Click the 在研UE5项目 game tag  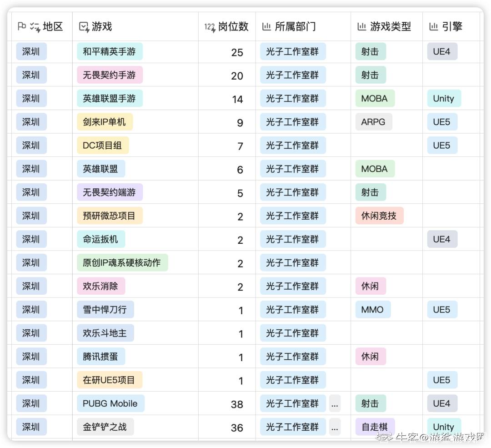click(110, 380)
